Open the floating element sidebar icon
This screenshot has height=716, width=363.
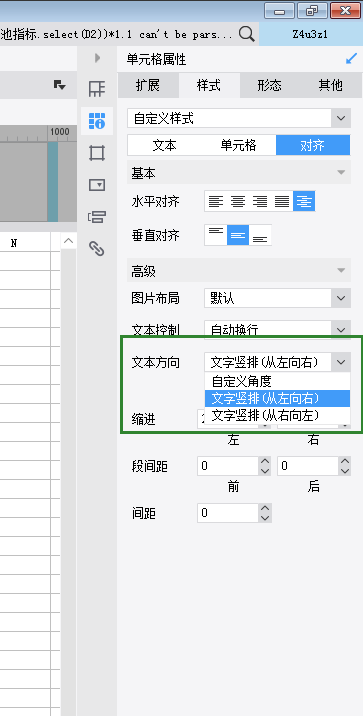pyautogui.click(x=97, y=153)
